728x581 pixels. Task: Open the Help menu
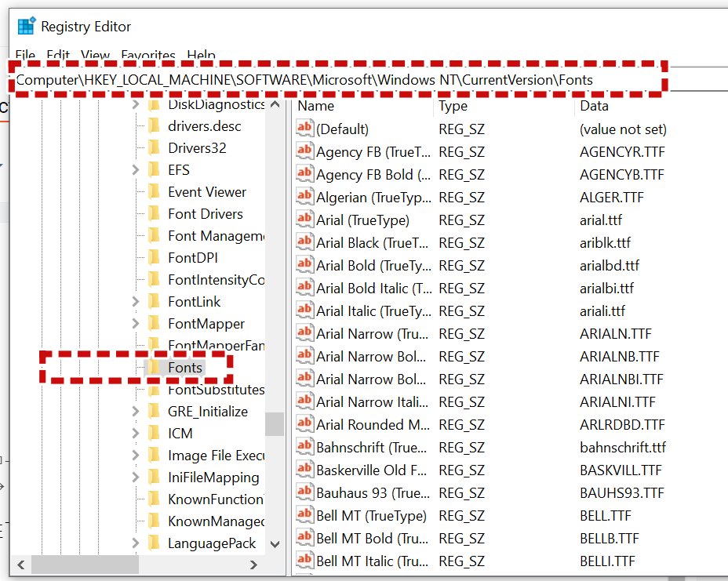click(202, 55)
